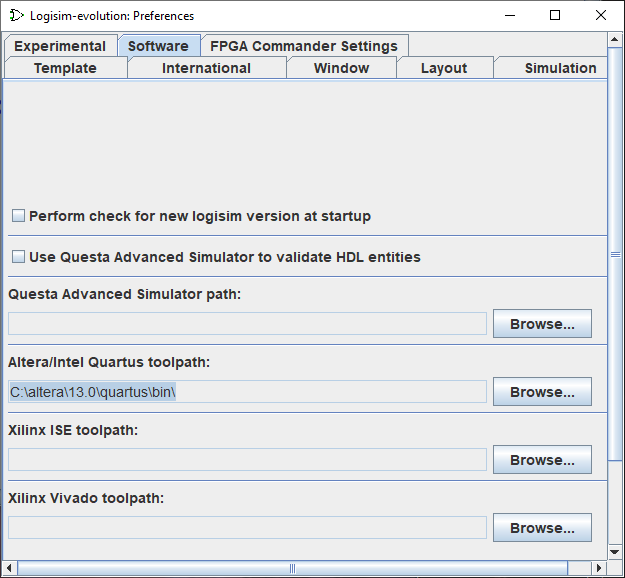Screen dimensions: 625x578
Task: Browse for Altera/Intel Quartus toolpath
Action: click(542, 392)
